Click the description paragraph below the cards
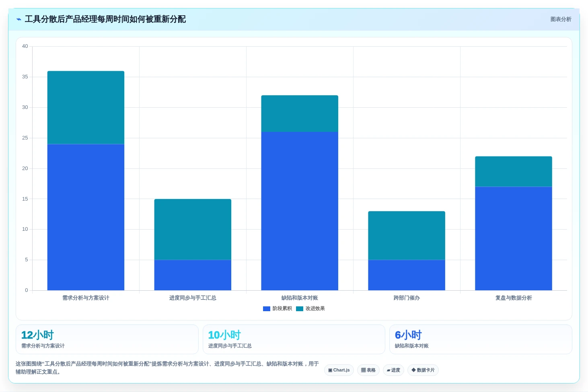The width and height of the screenshot is (588, 392). pos(167,368)
